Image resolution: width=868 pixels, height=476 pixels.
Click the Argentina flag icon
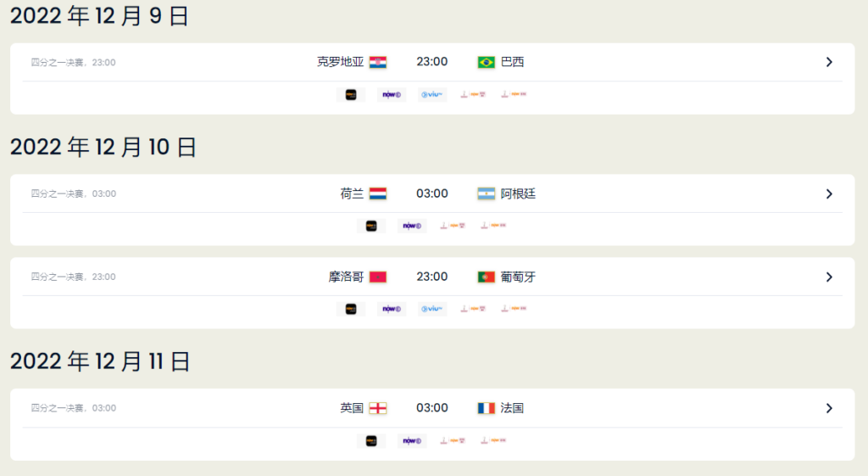coord(486,193)
